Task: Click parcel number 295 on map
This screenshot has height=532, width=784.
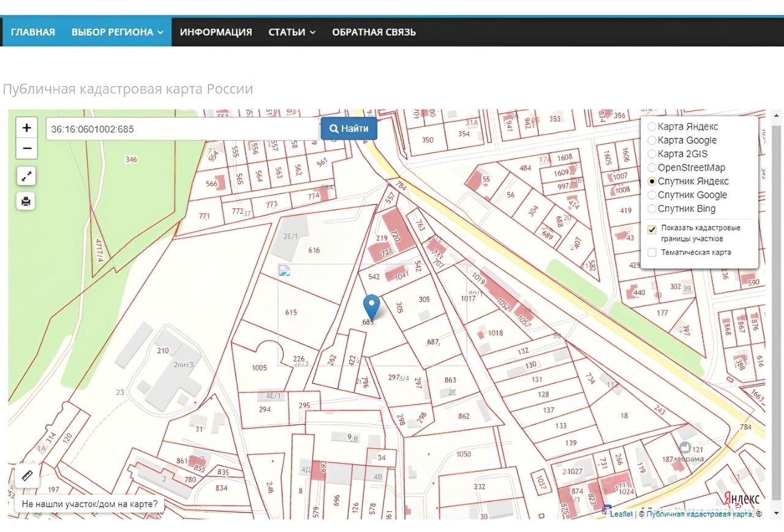Action: [304, 405]
